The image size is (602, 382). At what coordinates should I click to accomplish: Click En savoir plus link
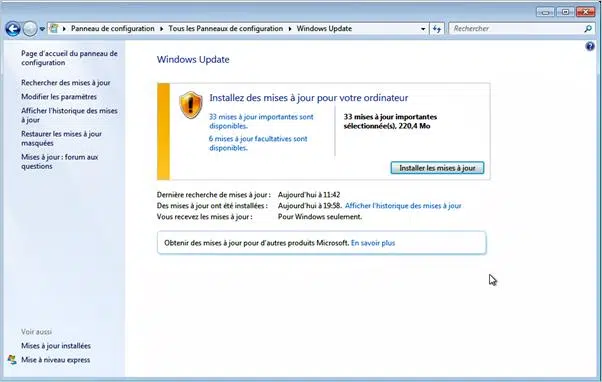pyautogui.click(x=373, y=243)
